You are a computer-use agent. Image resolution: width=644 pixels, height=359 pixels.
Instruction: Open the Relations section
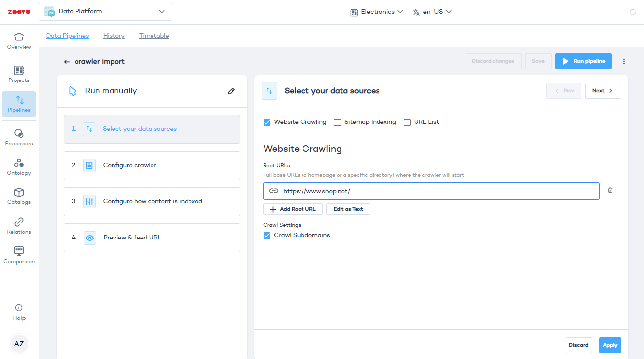point(19,226)
